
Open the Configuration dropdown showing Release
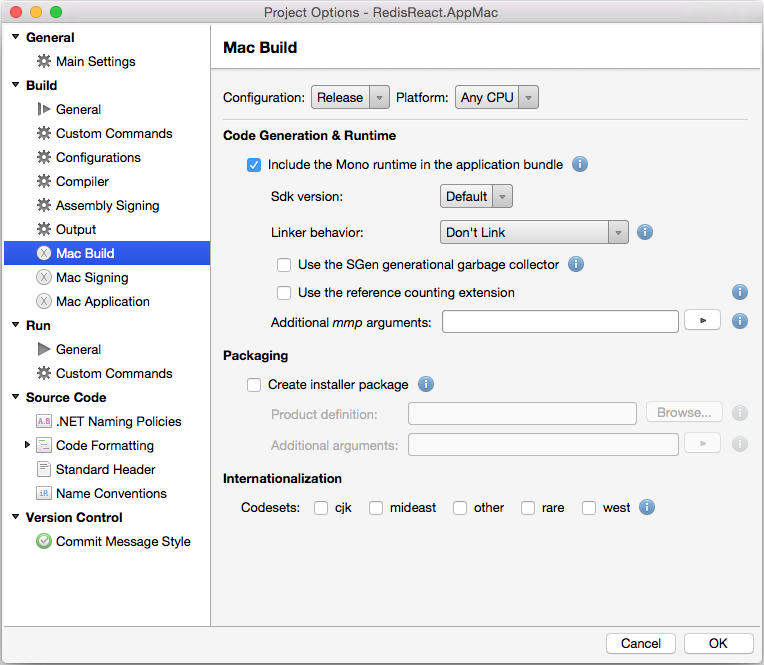[350, 97]
